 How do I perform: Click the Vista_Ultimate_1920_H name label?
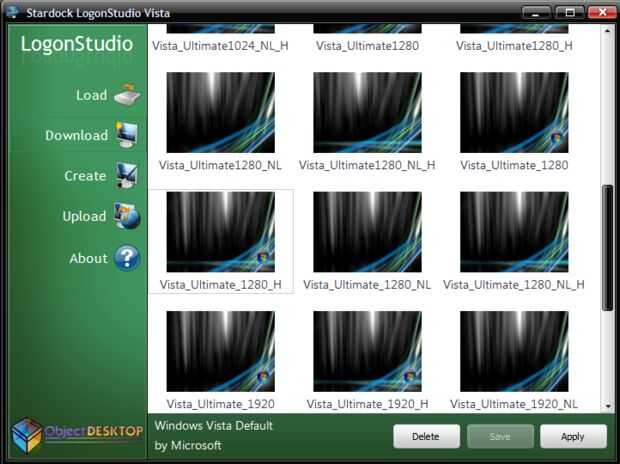[367, 404]
